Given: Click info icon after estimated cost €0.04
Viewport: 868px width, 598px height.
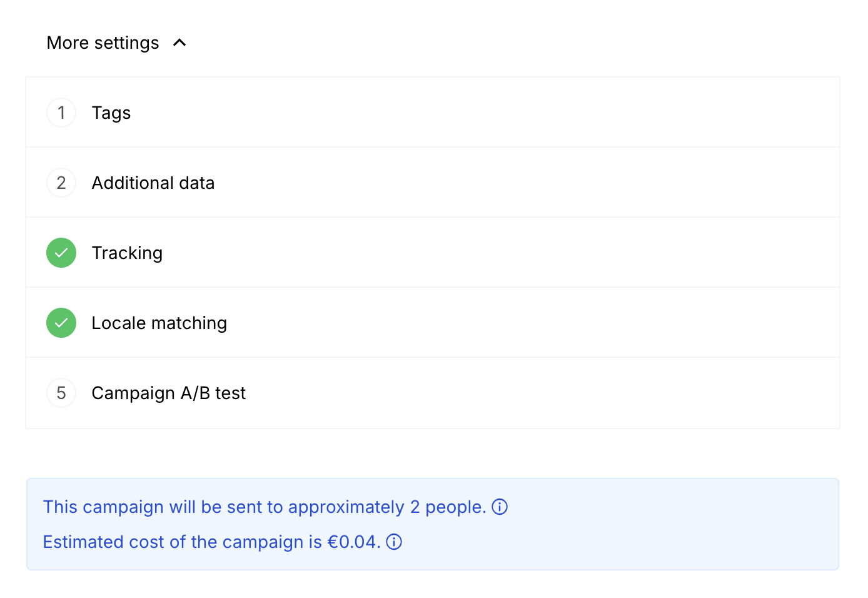Looking at the screenshot, I should point(394,542).
